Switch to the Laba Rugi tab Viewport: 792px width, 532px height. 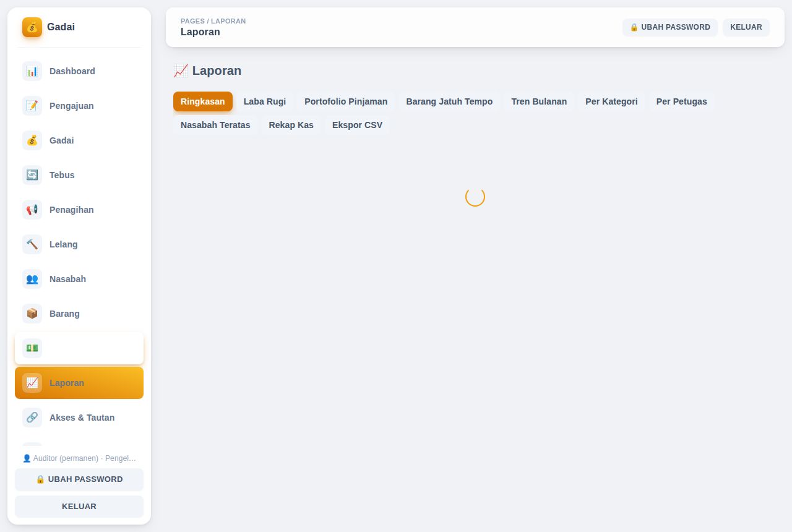point(265,101)
